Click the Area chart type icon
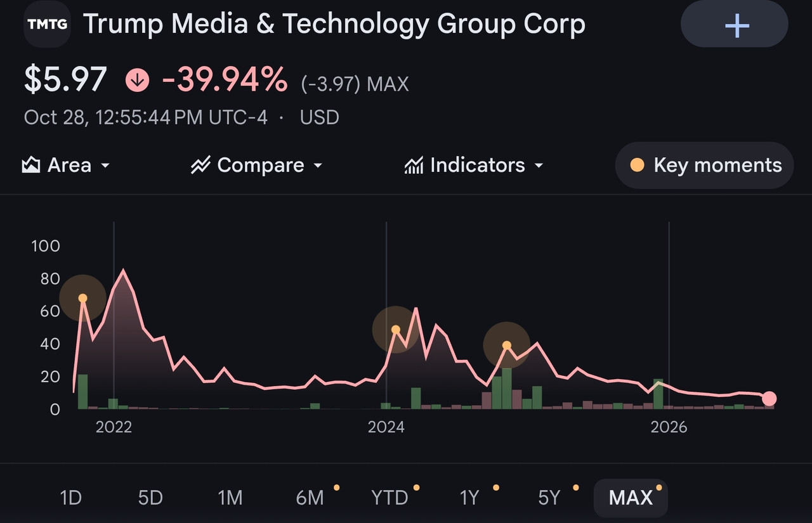The width and height of the screenshot is (812, 523). tap(31, 165)
